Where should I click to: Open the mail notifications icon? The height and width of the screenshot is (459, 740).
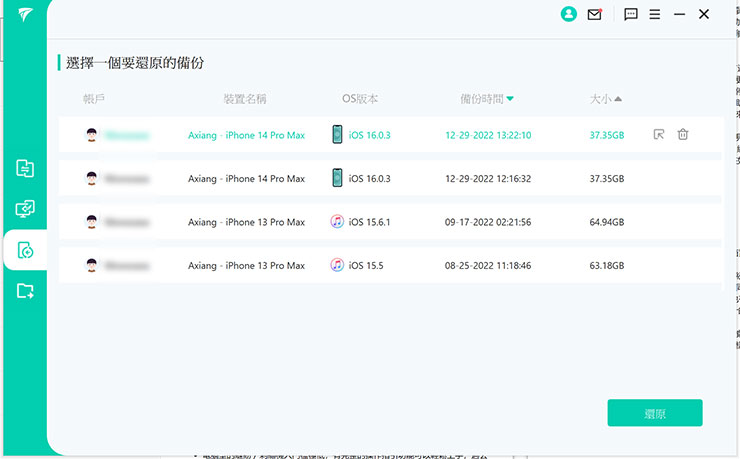(x=595, y=15)
